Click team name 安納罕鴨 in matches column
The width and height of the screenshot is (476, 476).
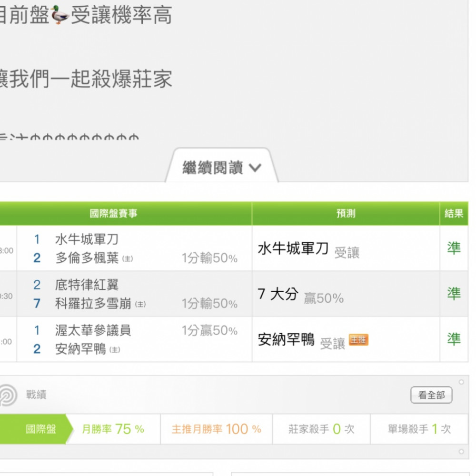(x=80, y=349)
